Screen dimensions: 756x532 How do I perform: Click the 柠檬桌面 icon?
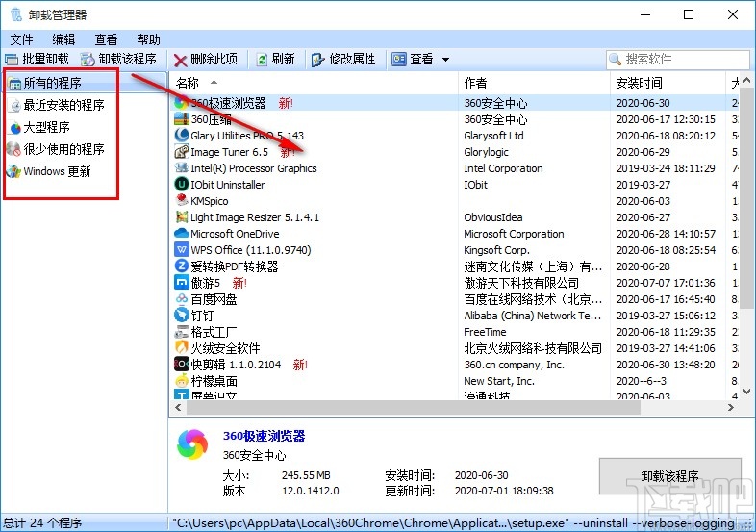pos(182,381)
